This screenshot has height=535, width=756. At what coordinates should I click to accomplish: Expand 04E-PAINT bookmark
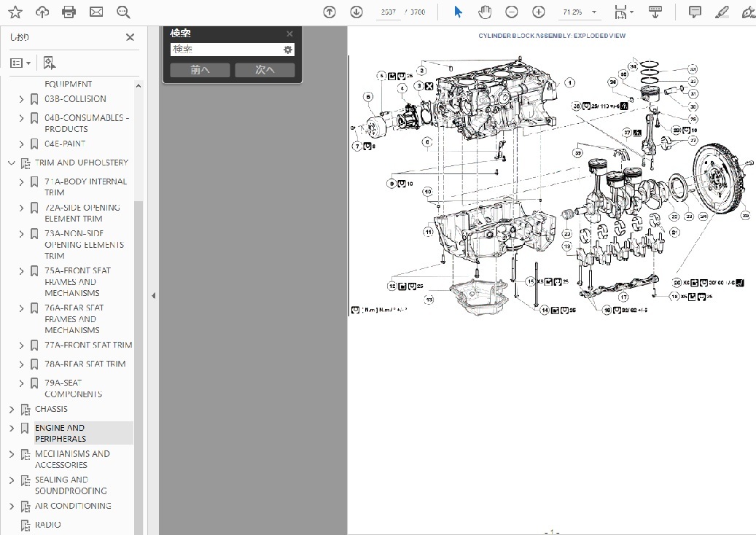tap(21, 144)
